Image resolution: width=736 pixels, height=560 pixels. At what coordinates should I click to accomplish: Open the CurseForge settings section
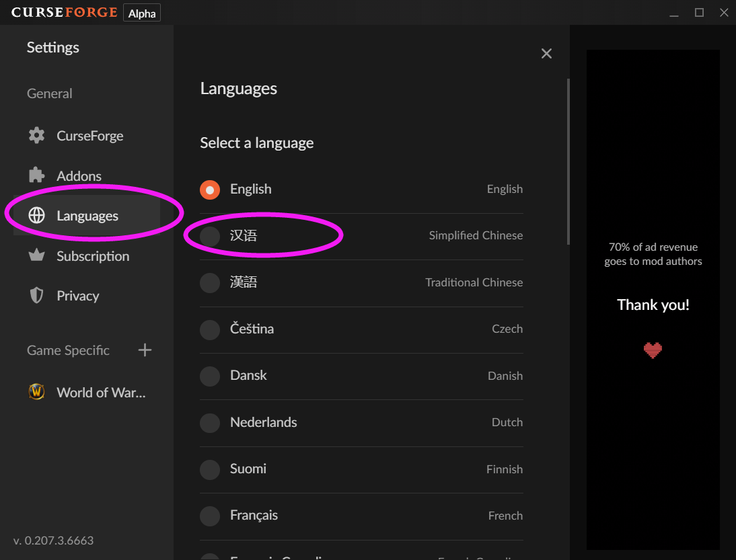[x=87, y=136]
